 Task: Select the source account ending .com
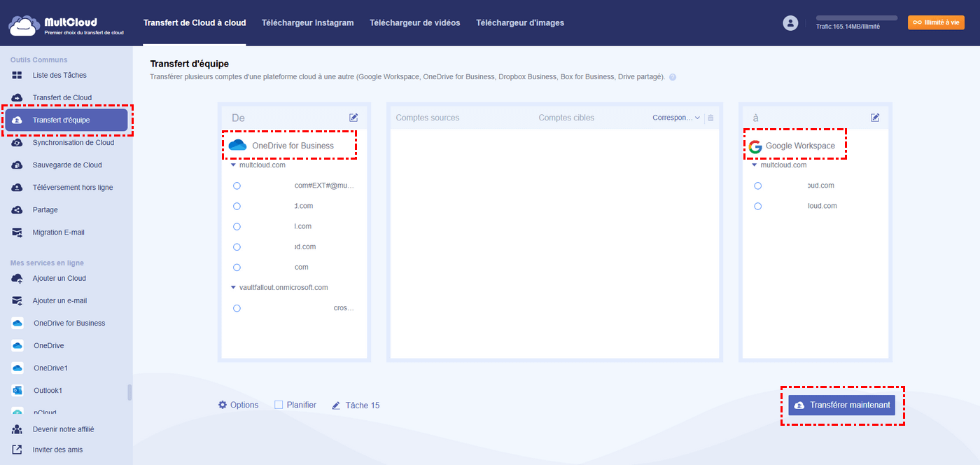click(x=237, y=267)
